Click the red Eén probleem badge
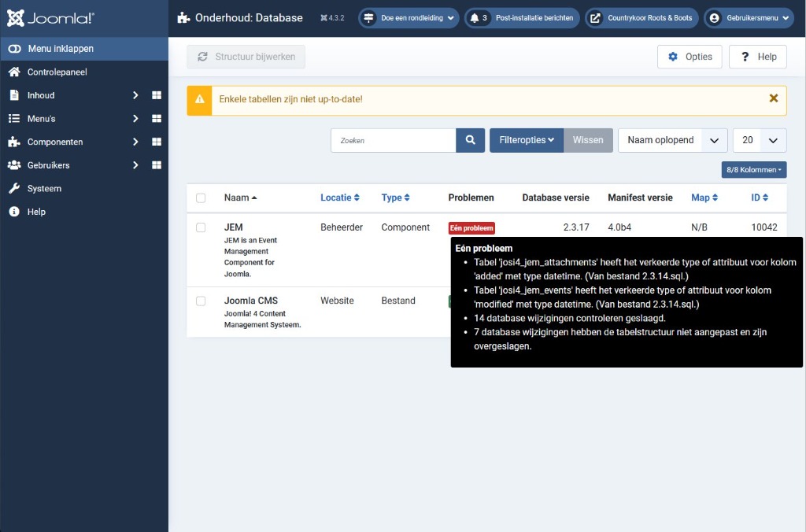This screenshot has width=806, height=532. (x=471, y=228)
